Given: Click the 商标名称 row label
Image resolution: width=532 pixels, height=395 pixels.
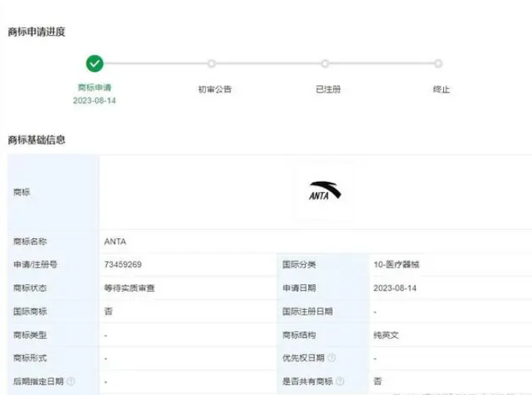Looking at the screenshot, I should [x=30, y=241].
